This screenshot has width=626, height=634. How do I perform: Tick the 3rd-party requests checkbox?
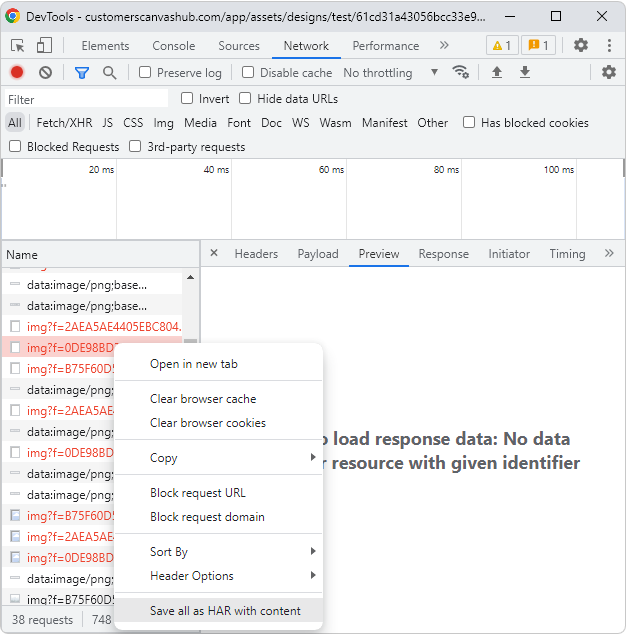[x=135, y=146]
